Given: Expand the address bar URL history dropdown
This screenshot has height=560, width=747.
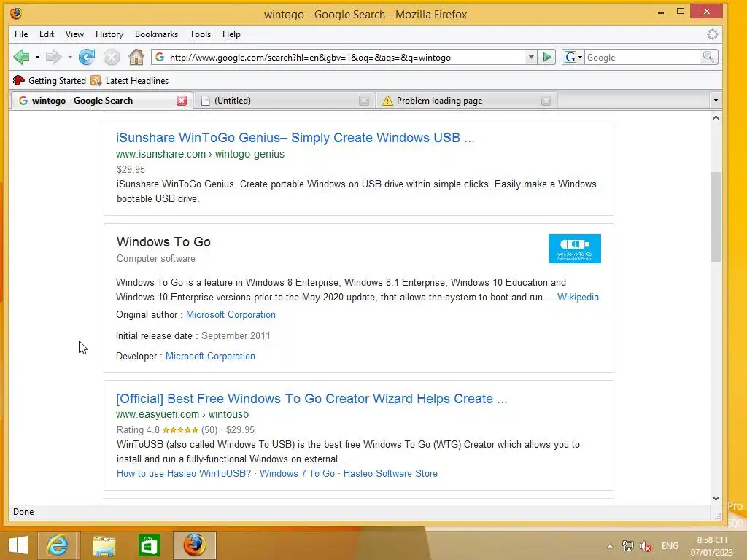Looking at the screenshot, I should (531, 57).
